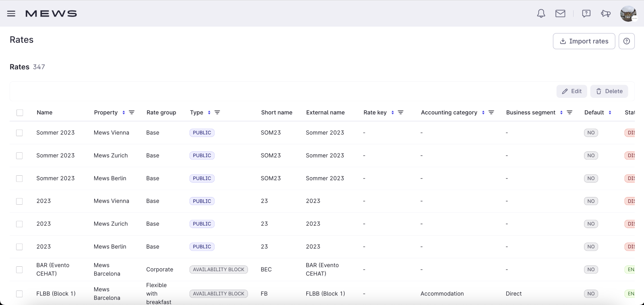Screen dimensions: 644x305
Task: Sort rates by Property column
Action: point(124,113)
